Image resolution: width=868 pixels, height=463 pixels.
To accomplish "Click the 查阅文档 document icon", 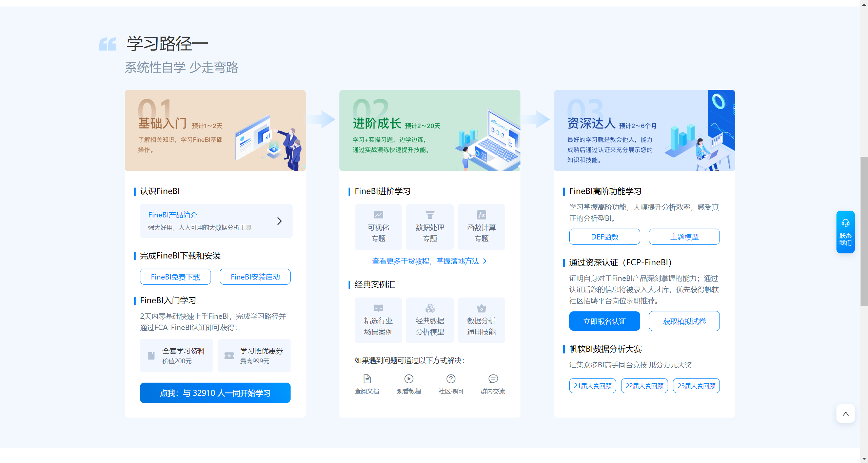I will pyautogui.click(x=367, y=379).
